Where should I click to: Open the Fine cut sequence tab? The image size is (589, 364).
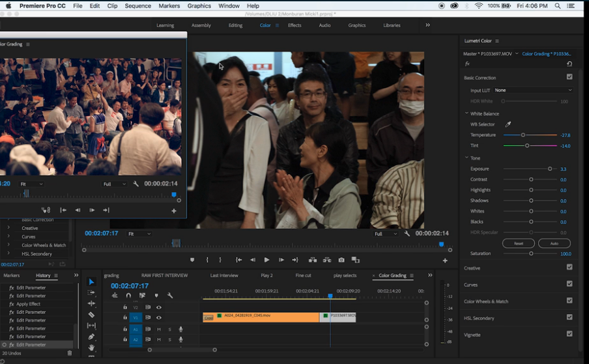(x=303, y=275)
